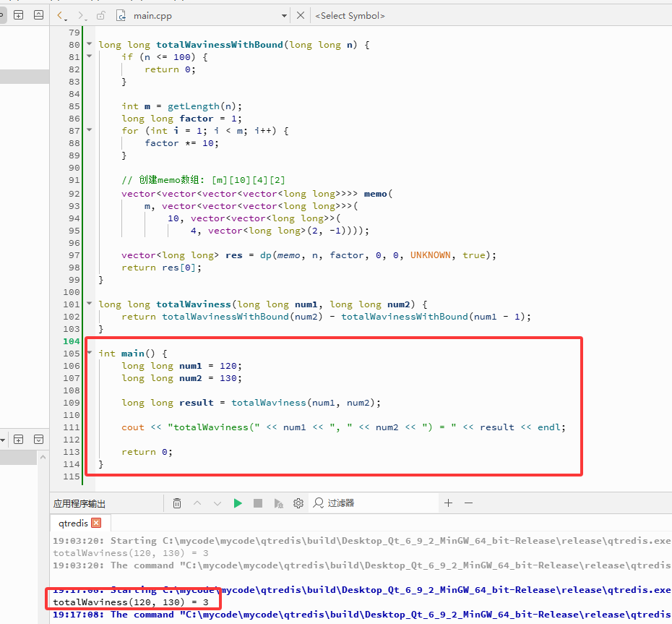
Task: Click the 应用程序输出 pane title
Action: click(79, 503)
